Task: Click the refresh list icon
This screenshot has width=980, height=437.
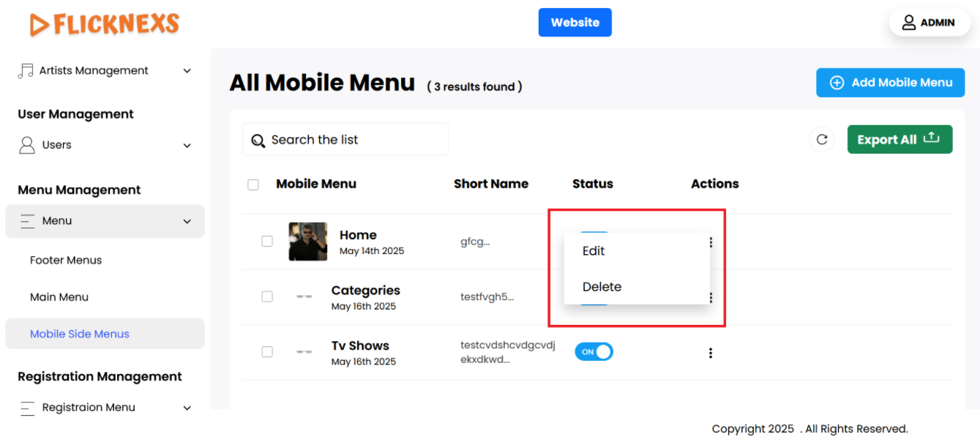Action: pos(822,139)
